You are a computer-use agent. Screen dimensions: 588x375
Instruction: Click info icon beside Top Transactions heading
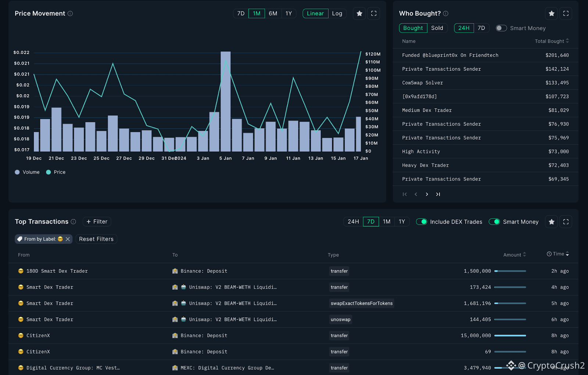(73, 222)
